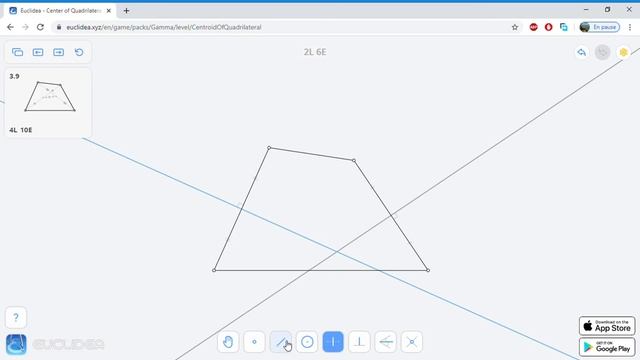This screenshot has height=360, width=640.
Task: Click the red Opera-style extension icon
Action: pyautogui.click(x=549, y=27)
